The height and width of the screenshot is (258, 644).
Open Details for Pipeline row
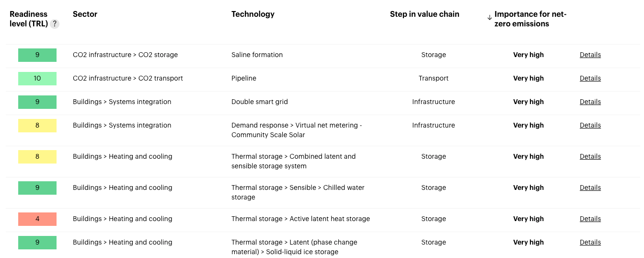[x=590, y=78]
